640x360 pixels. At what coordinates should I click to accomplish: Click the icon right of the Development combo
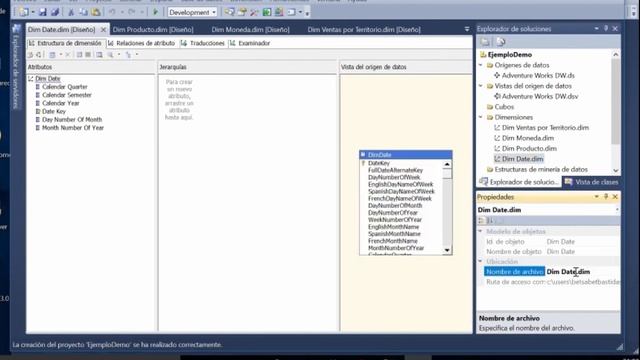[229, 12]
